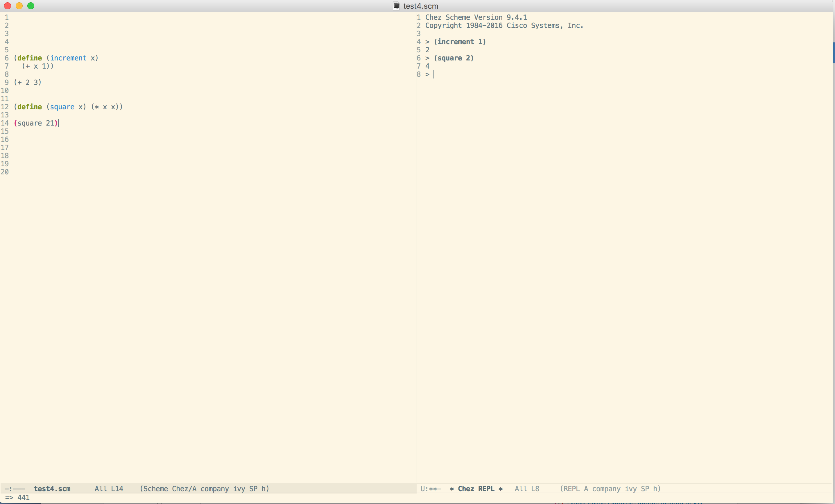Click the => 441 result in echo area
The image size is (835, 504).
[17, 497]
